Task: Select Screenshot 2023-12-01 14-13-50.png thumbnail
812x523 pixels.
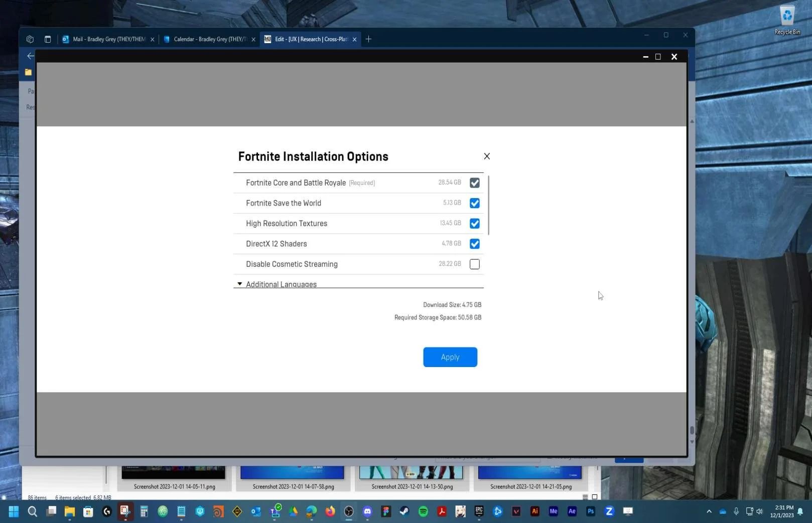Action: [412, 478]
